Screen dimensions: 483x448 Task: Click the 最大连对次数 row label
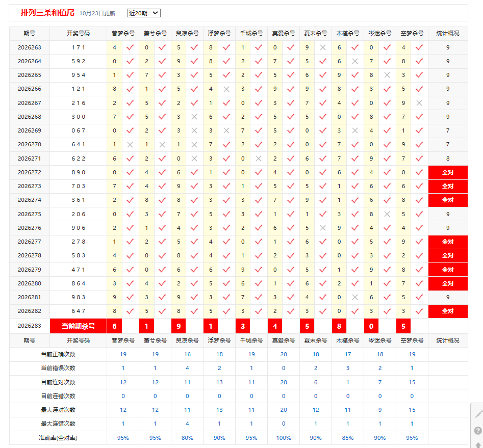click(58, 410)
